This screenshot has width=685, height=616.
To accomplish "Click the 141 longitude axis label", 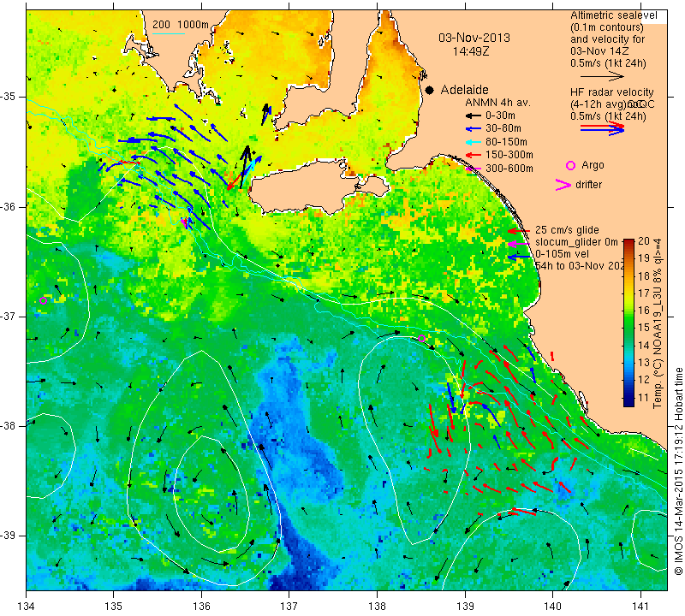I will click(x=640, y=607).
